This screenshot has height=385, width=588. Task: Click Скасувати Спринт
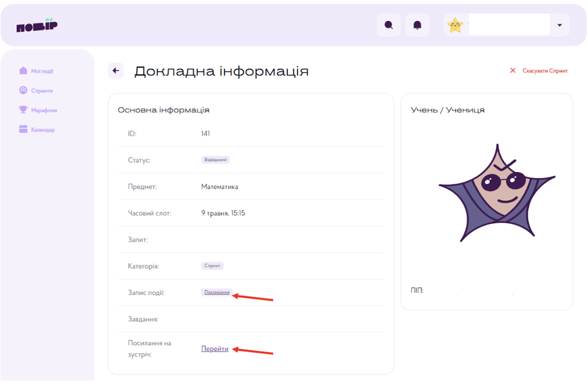(x=545, y=71)
